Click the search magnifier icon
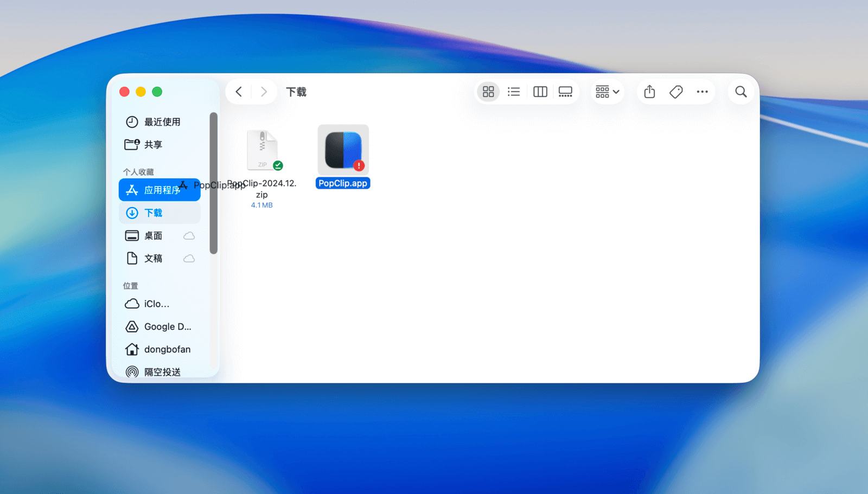Viewport: 868px width, 494px height. [x=741, y=92]
